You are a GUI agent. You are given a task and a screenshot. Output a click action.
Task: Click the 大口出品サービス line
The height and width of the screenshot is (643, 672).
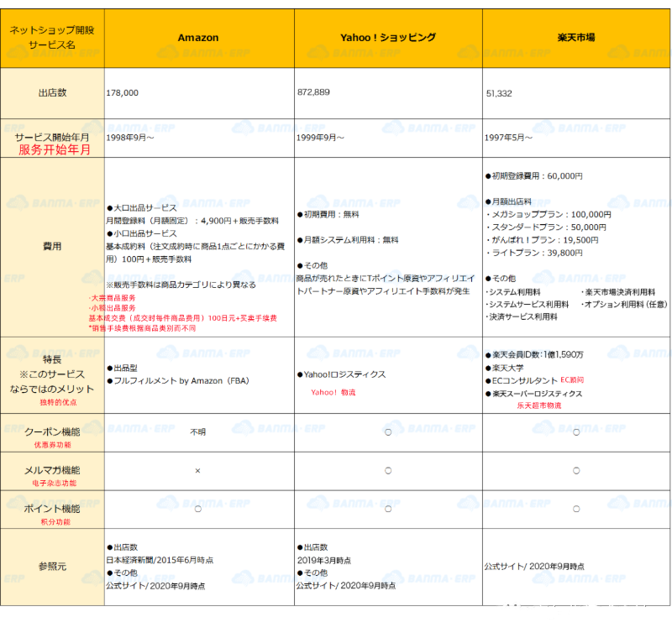point(142,208)
